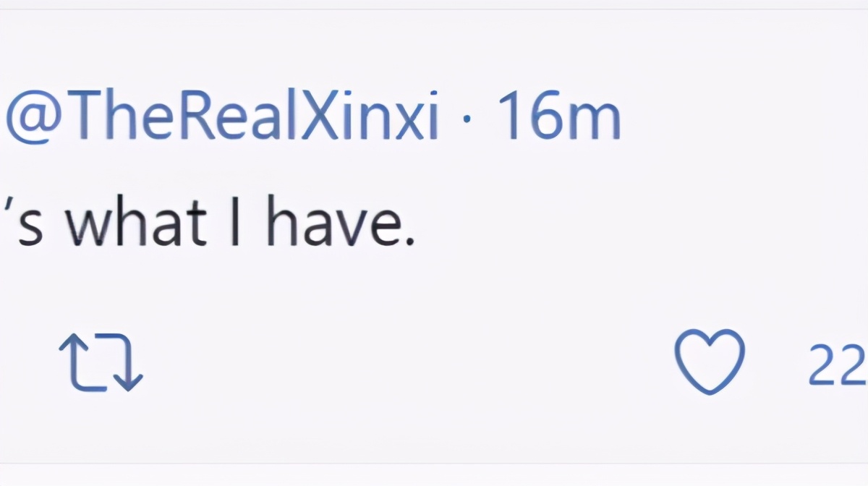Click the 16m timestamp link

(x=558, y=119)
